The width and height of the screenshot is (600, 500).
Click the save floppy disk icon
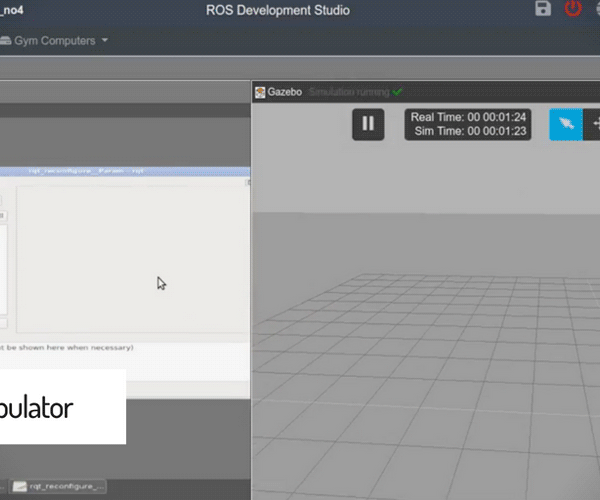[543, 8]
